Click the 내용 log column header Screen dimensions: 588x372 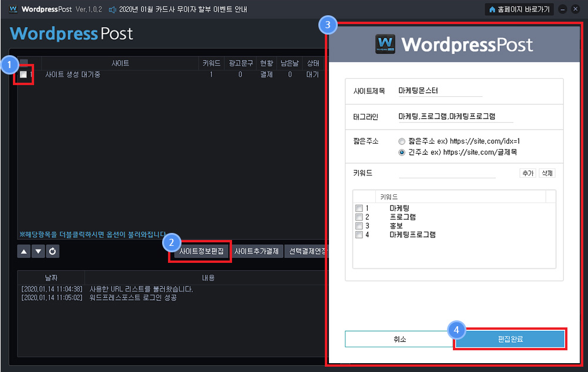click(x=208, y=278)
